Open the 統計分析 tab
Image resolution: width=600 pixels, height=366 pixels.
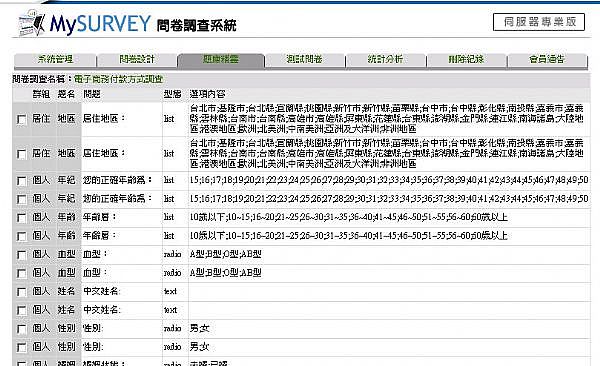[x=385, y=60]
